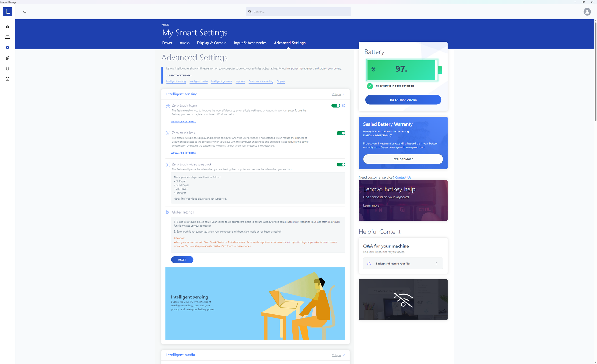Screen dimensions: 597x364
Task: Open the rocket boost icon in the sidebar
Action: point(7,58)
